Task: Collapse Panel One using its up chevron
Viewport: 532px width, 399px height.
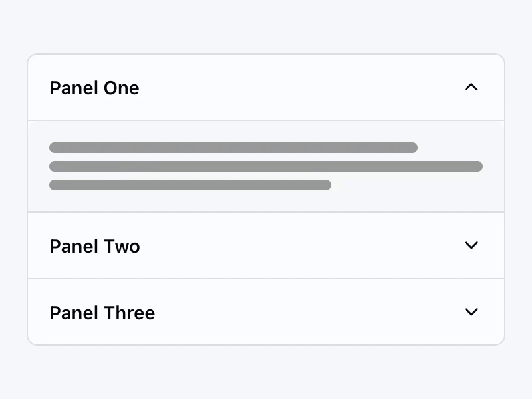Action: click(471, 87)
